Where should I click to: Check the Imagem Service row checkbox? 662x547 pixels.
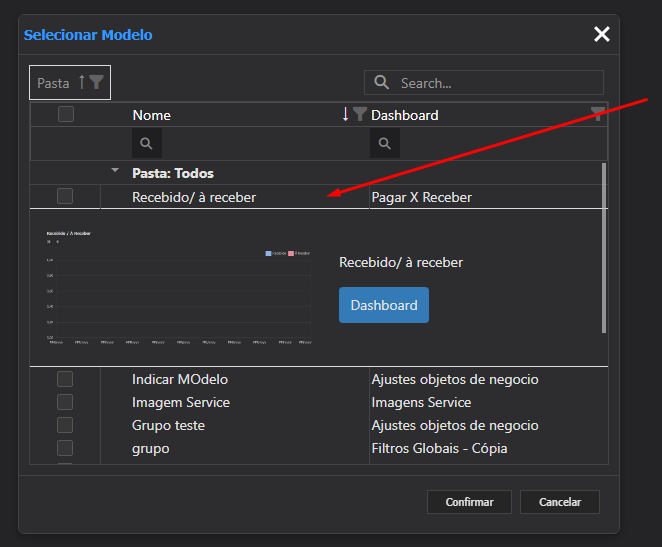click(x=65, y=402)
